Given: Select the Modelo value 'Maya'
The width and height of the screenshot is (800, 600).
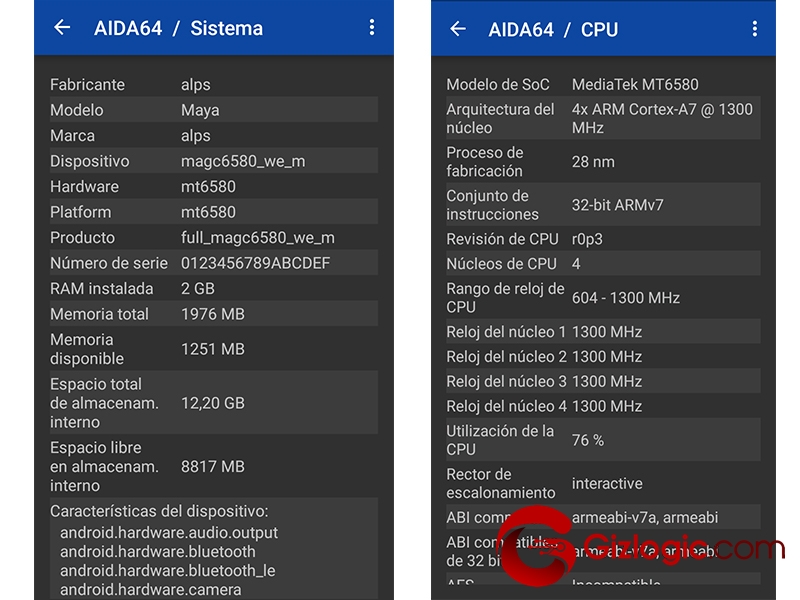Looking at the screenshot, I should pyautogui.click(x=200, y=110).
